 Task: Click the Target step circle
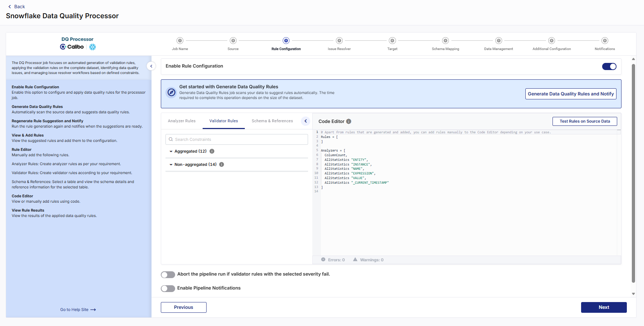[x=392, y=41]
